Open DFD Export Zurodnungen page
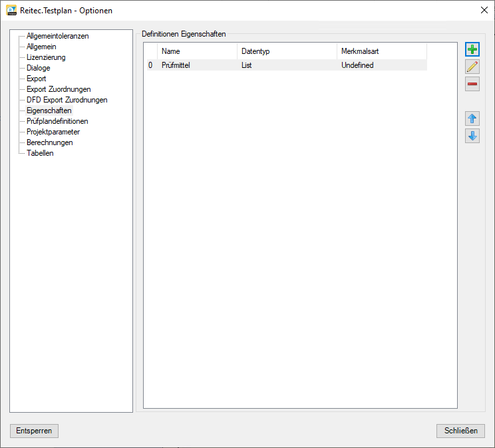The height and width of the screenshot is (448, 495). coord(67,100)
